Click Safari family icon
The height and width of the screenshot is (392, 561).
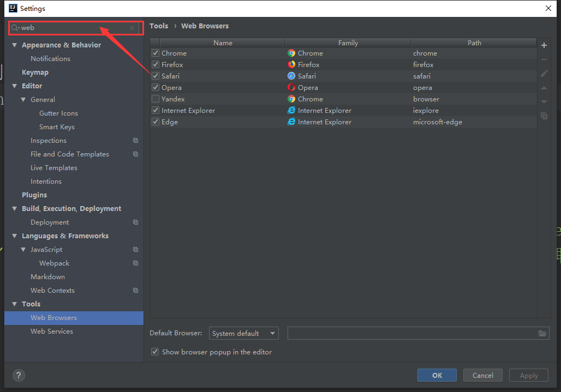[291, 76]
